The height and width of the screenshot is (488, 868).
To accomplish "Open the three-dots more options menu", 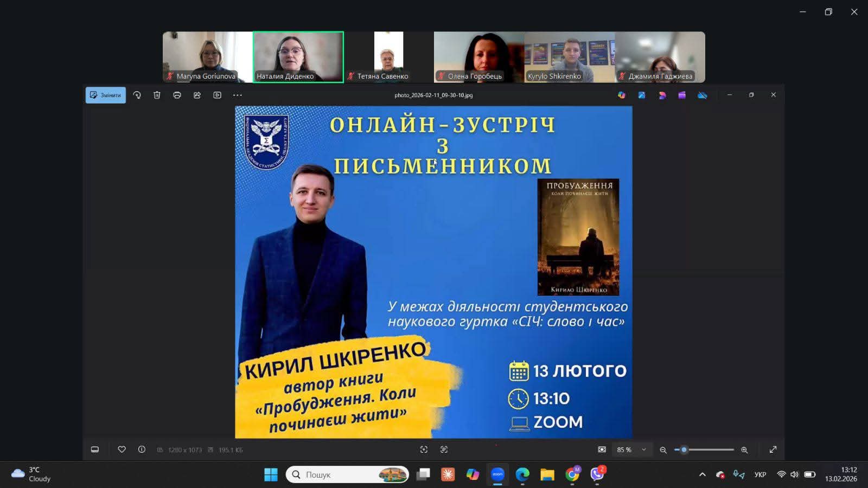I will point(238,95).
